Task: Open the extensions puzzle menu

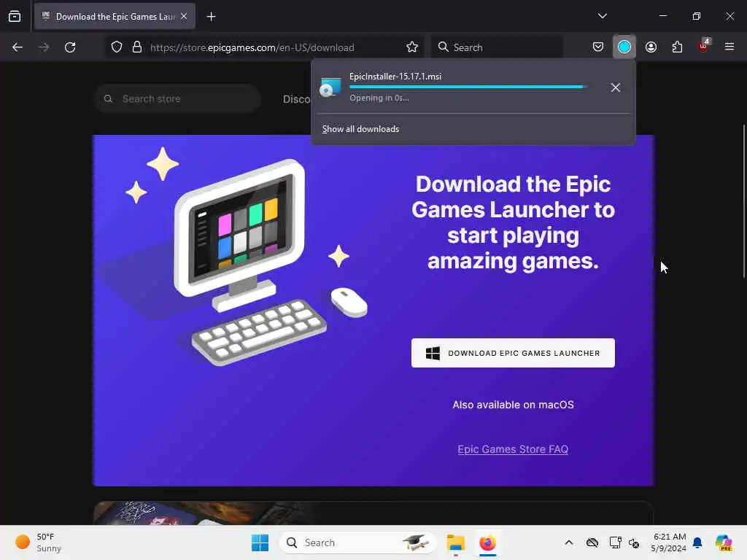Action: [677, 47]
